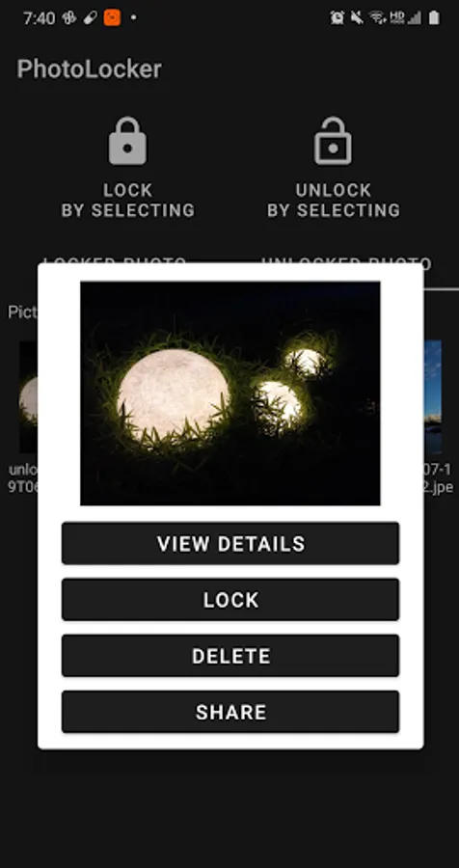Switch to the LOCKED PHOTO tab
This screenshot has width=459, height=868.
[x=115, y=260]
